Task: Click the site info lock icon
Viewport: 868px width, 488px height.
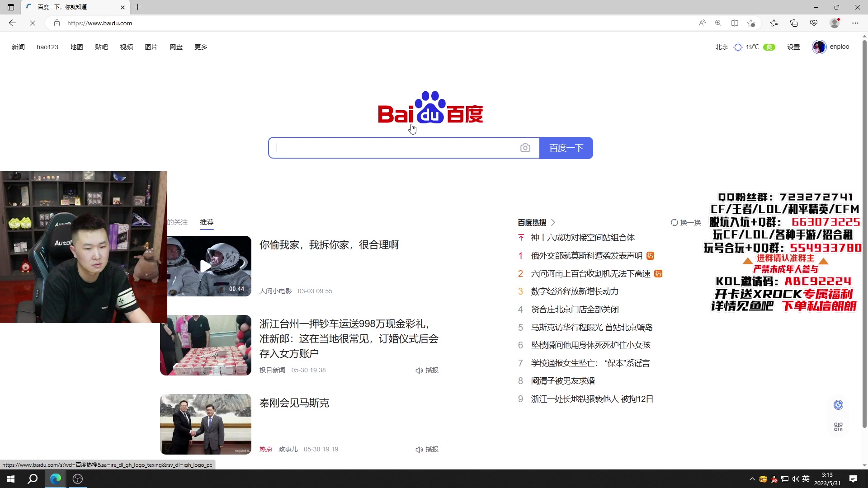Action: pyautogui.click(x=57, y=23)
